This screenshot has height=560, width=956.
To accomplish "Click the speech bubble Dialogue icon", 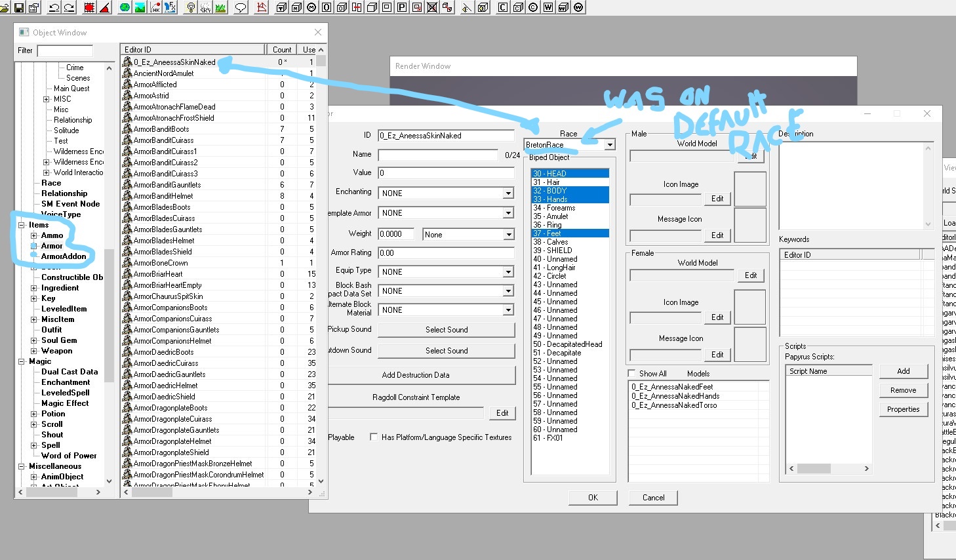I will point(241,7).
